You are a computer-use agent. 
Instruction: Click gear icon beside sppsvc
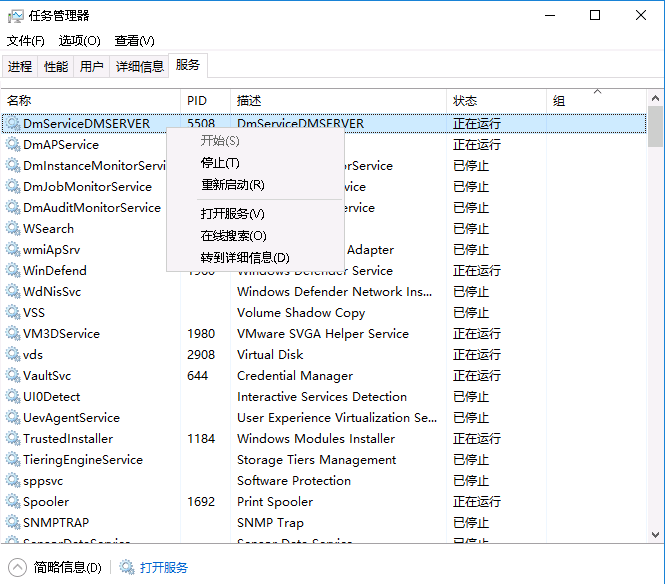coord(13,480)
